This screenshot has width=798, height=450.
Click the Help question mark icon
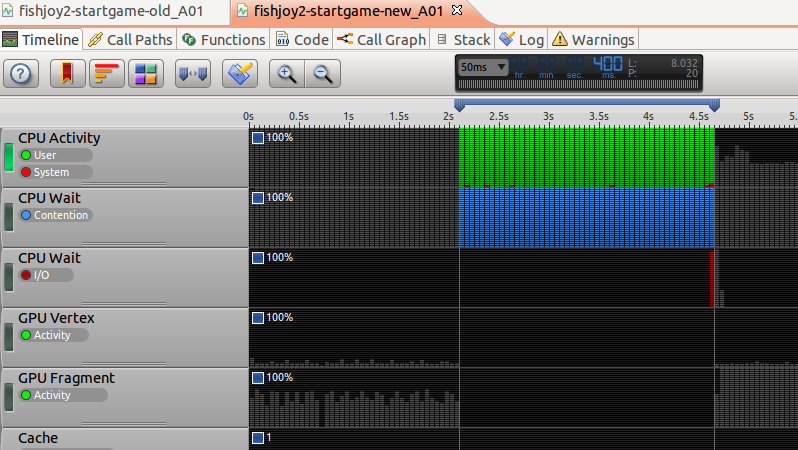(x=23, y=73)
